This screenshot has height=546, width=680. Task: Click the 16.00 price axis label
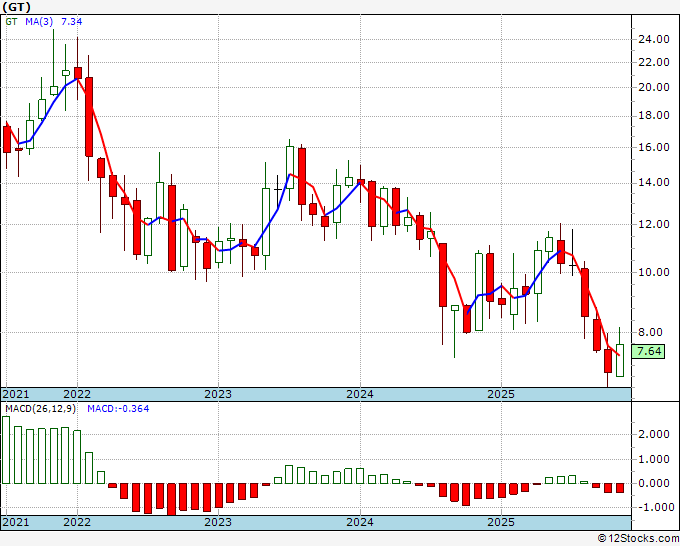pos(654,147)
